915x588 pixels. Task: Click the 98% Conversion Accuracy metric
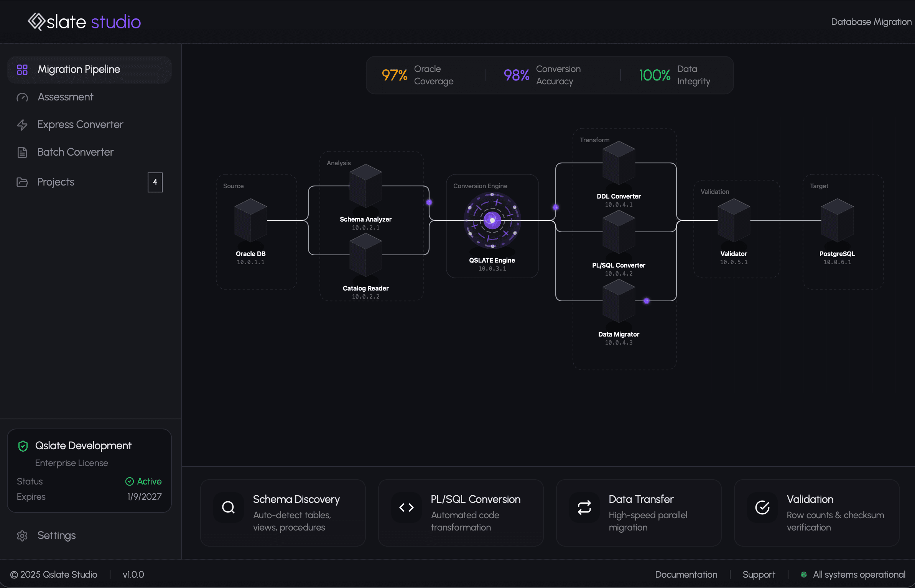(542, 75)
